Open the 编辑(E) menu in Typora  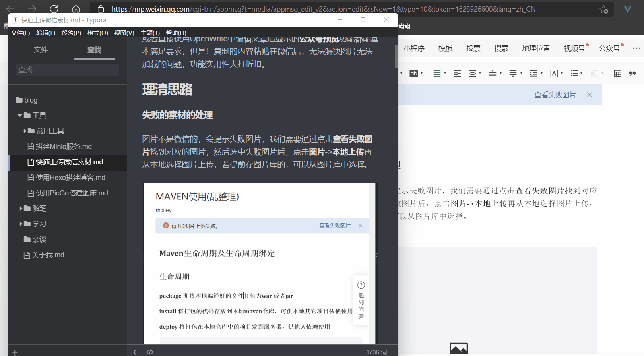pyautogui.click(x=46, y=33)
